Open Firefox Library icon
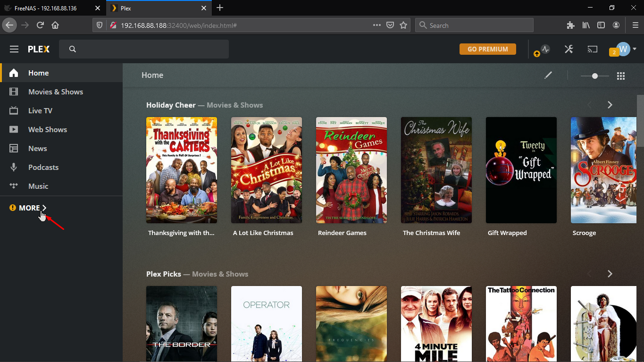The height and width of the screenshot is (362, 644). pyautogui.click(x=586, y=25)
